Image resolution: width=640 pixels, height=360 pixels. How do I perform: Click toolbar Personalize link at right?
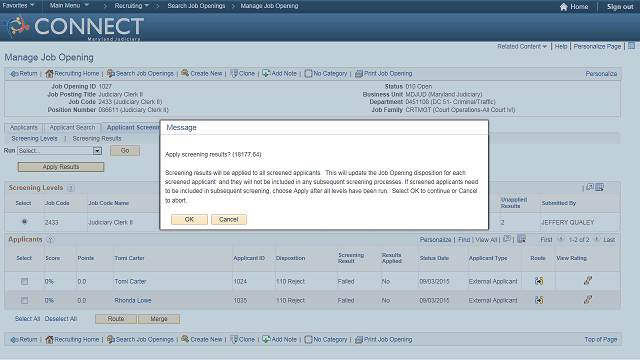(601, 74)
